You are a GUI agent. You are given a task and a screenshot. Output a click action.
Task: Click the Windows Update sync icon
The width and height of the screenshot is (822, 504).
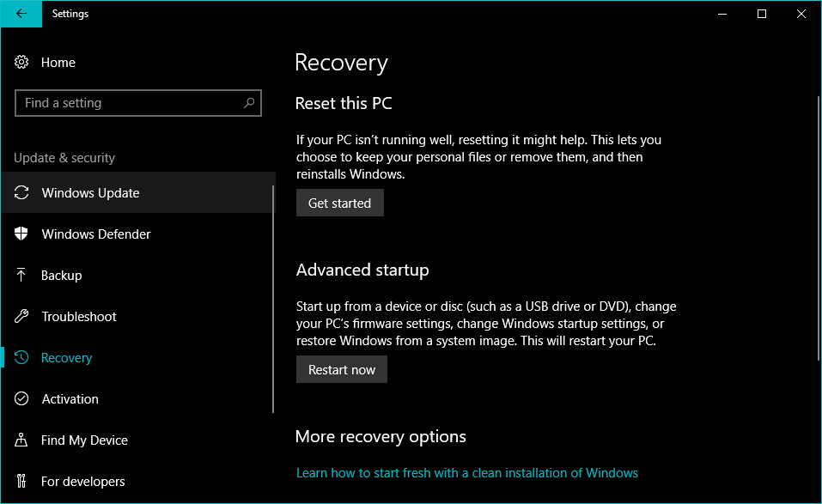22,193
